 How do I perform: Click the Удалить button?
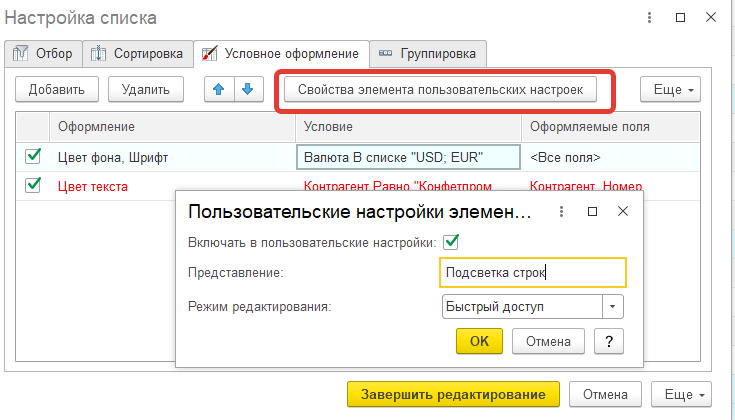point(146,89)
